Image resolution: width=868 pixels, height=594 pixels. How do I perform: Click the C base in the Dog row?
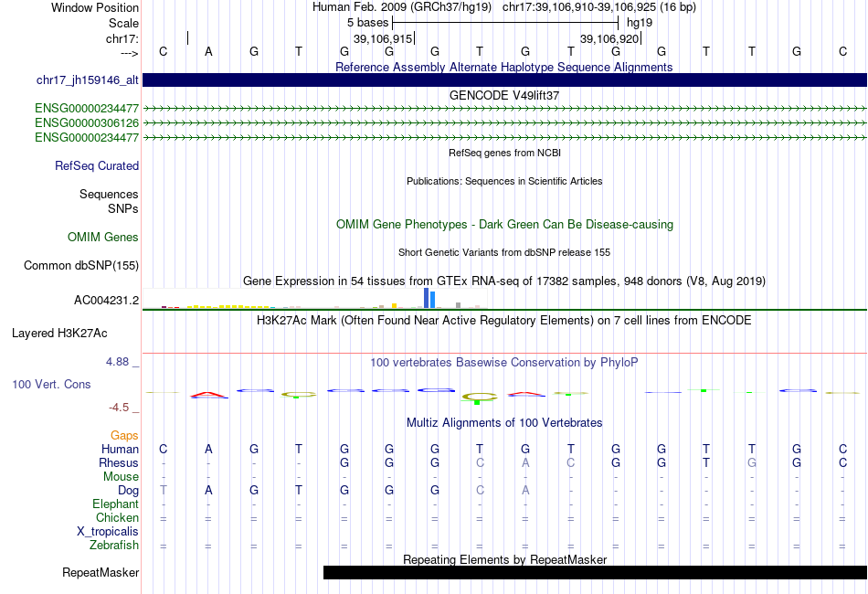click(480, 490)
